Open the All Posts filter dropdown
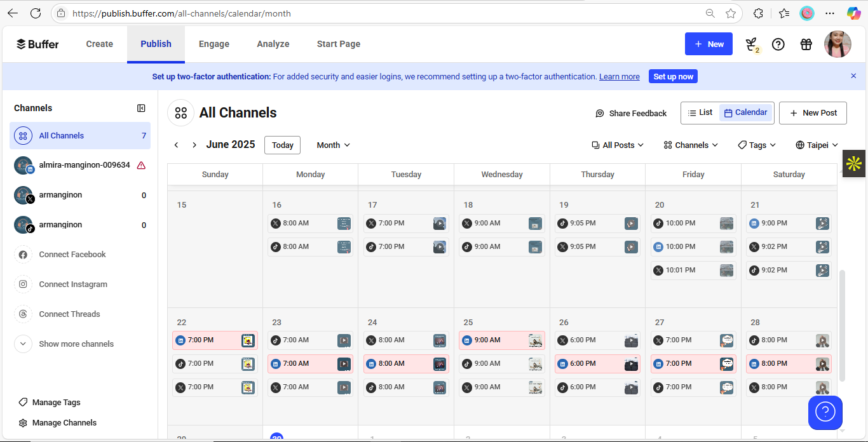 (617, 145)
